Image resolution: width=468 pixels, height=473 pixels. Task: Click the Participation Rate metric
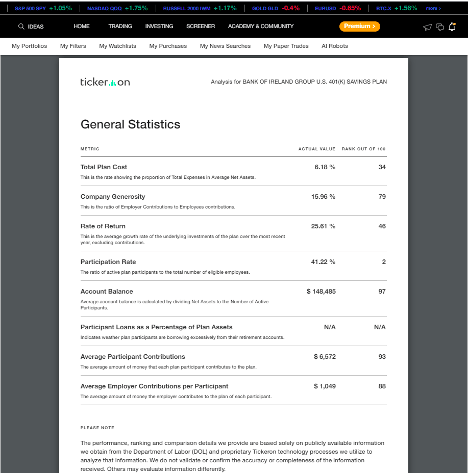tap(108, 262)
